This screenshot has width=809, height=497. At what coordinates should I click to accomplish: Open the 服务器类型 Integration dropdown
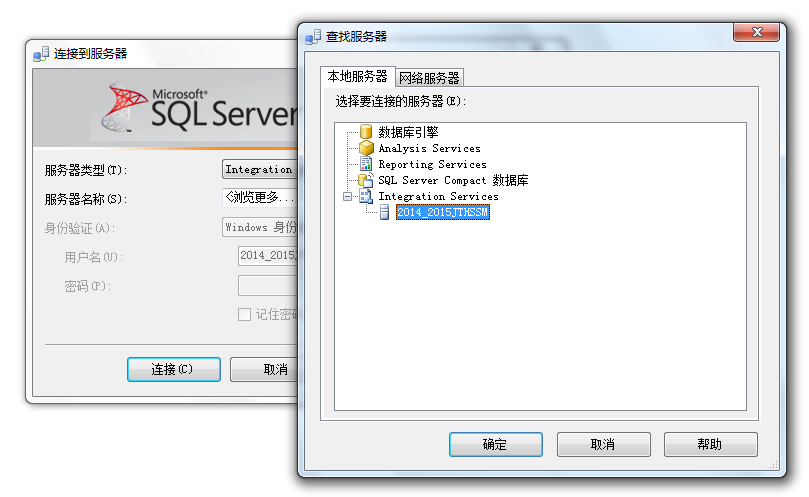point(260,169)
